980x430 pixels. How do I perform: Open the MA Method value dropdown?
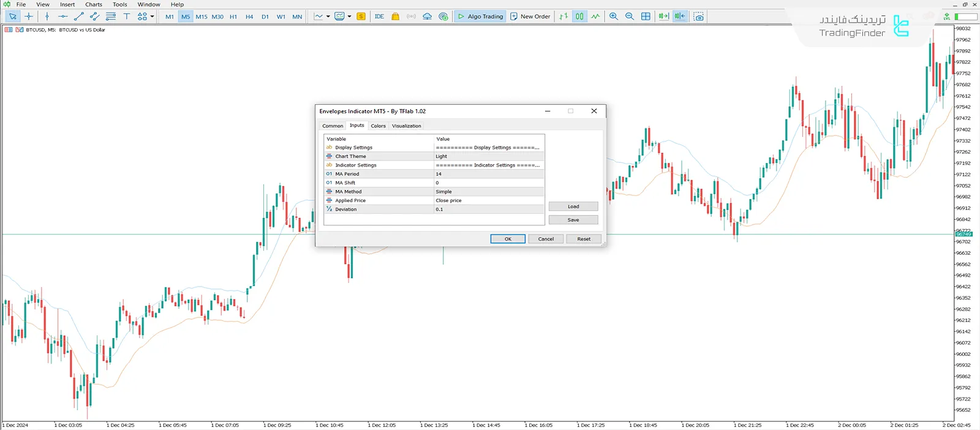pyautogui.click(x=488, y=192)
